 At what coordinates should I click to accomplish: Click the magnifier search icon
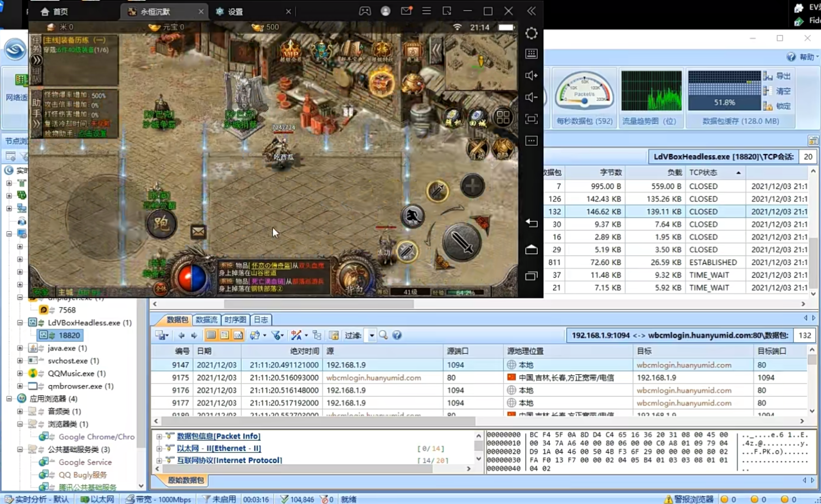pos(383,335)
